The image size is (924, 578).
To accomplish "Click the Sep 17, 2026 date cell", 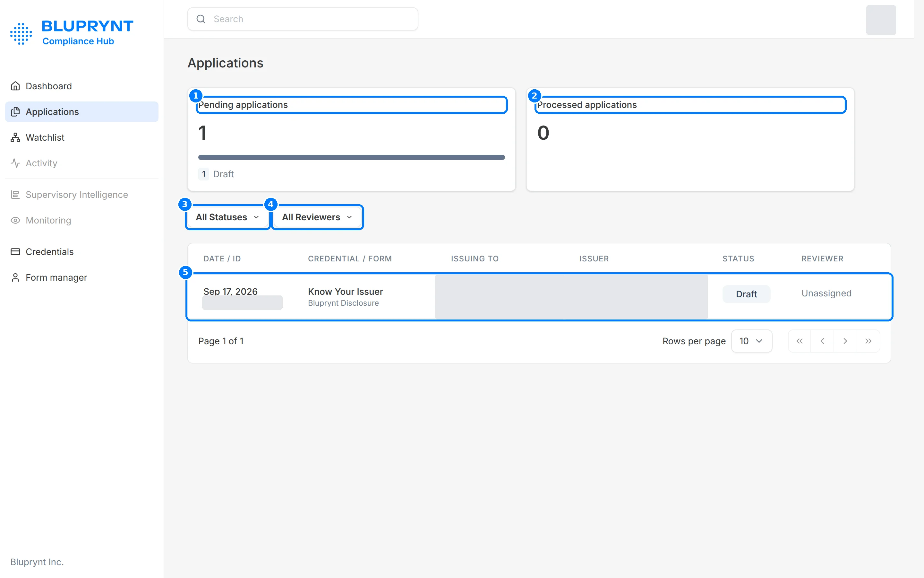I will pyautogui.click(x=230, y=291).
